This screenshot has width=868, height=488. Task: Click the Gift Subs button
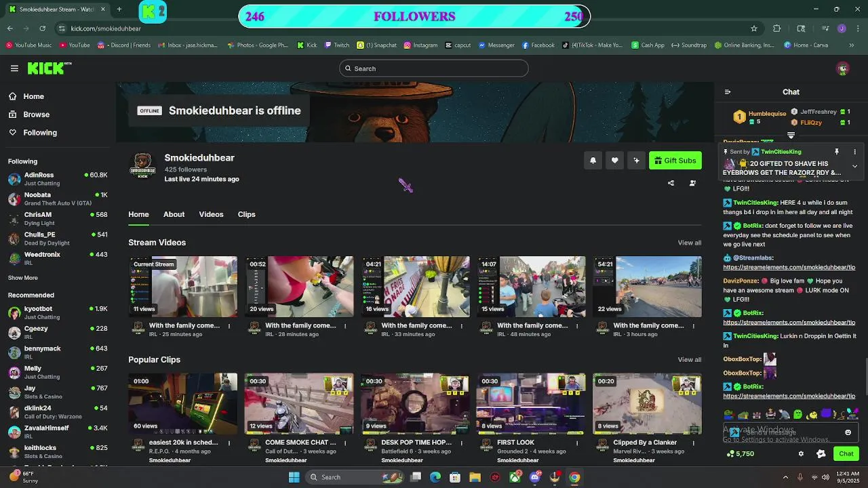(675, 161)
